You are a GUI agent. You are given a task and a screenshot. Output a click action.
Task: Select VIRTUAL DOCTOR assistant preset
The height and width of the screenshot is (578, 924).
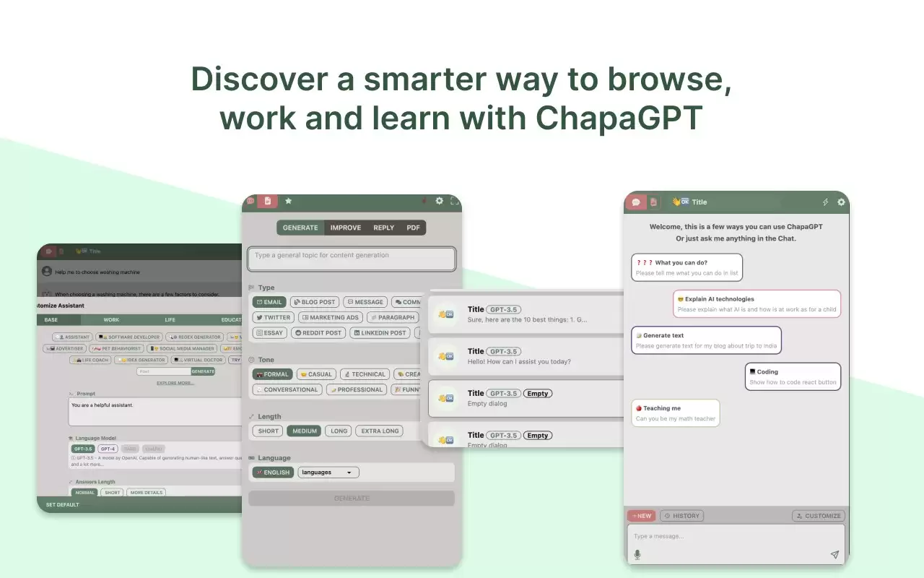coord(199,360)
